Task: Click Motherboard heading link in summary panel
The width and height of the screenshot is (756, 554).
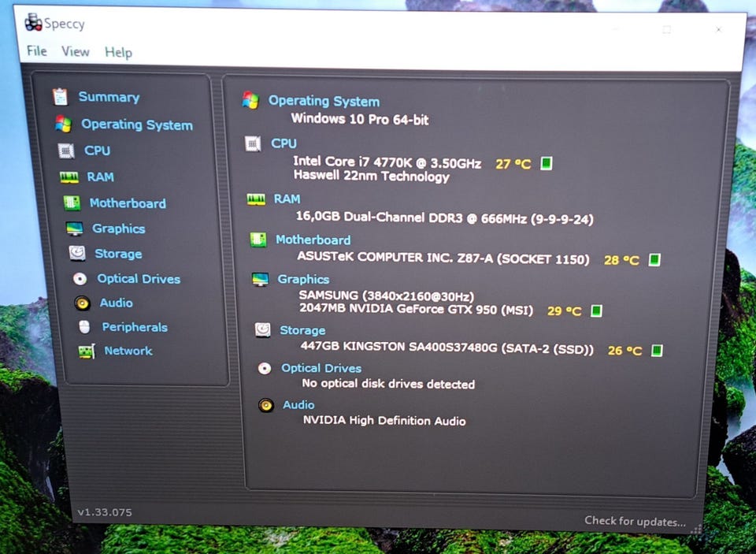Action: [x=313, y=240]
